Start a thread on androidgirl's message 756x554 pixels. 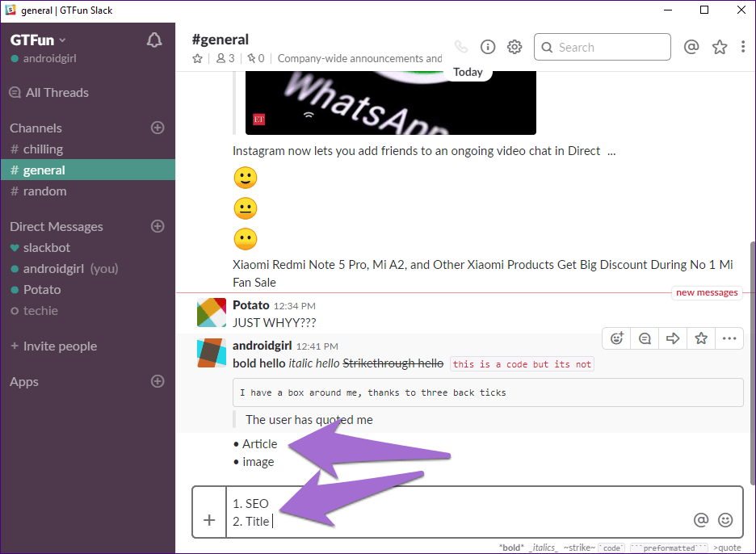point(645,338)
